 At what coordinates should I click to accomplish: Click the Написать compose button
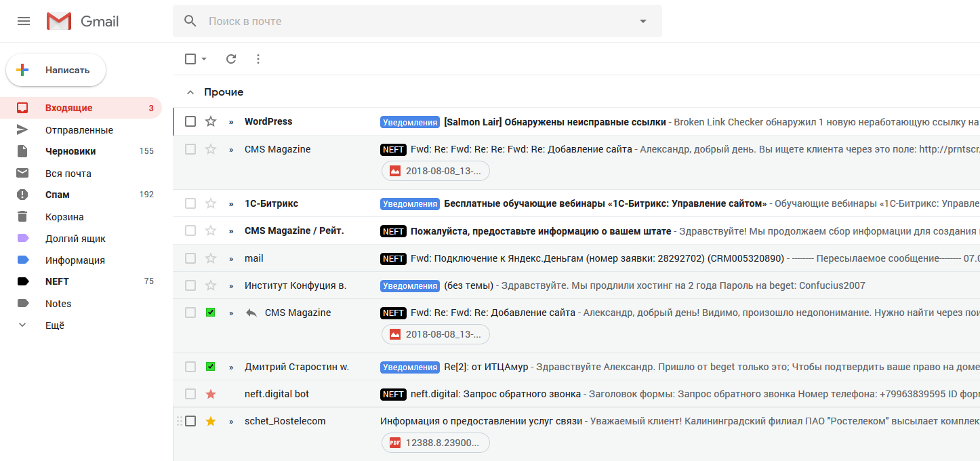[x=56, y=70]
